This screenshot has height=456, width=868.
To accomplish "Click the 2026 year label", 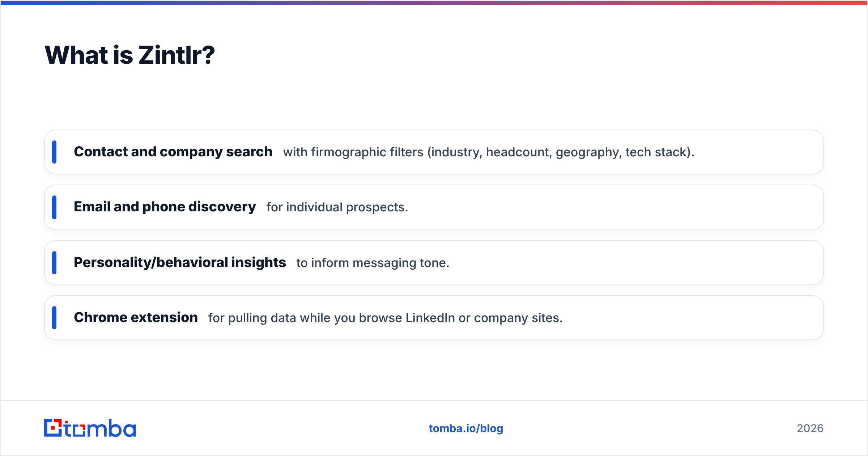I will click(810, 428).
